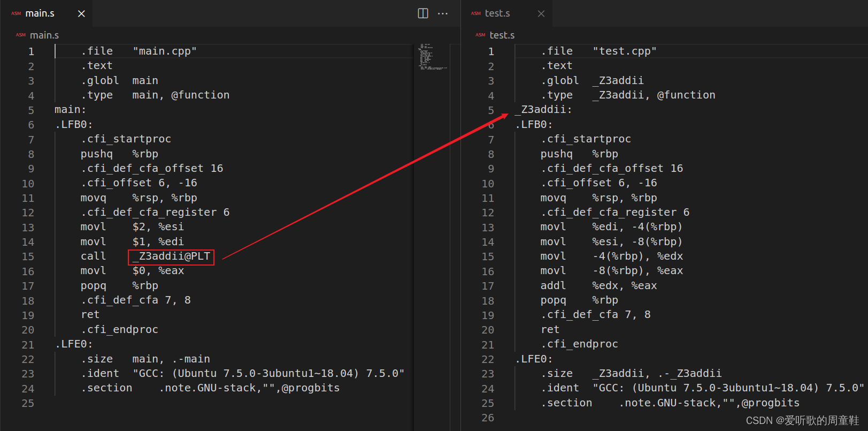Click 'movl -4(%rbp), %edx' in test.s
The image size is (868, 431).
(x=612, y=256)
